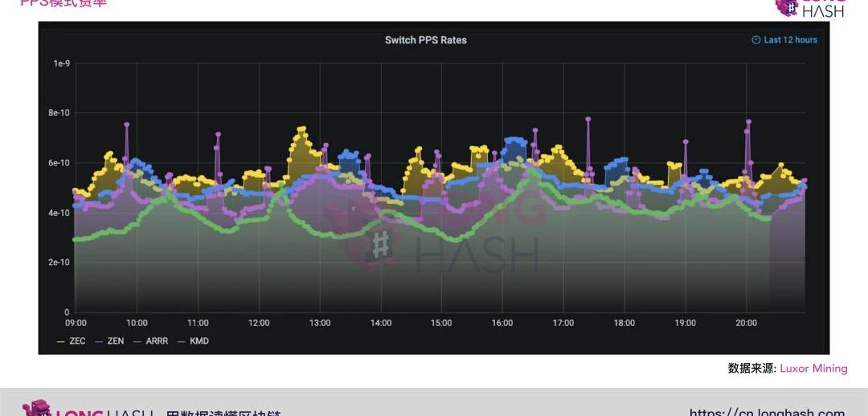This screenshot has height=416, width=868.
Task: Toggle the ZEN series in the legend
Action: pyautogui.click(x=115, y=341)
